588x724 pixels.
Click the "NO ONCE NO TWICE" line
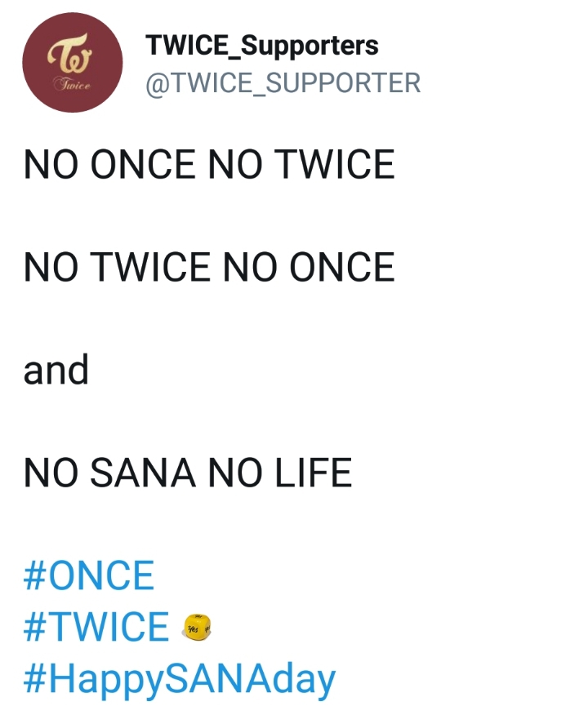(x=209, y=164)
